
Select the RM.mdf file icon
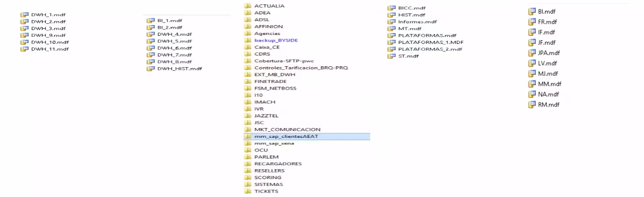(x=532, y=105)
